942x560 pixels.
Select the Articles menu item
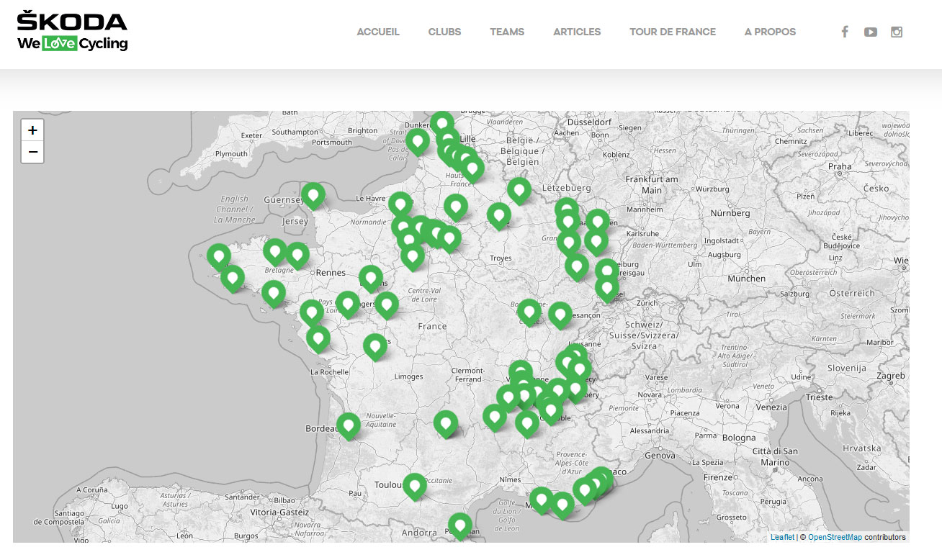click(x=577, y=32)
